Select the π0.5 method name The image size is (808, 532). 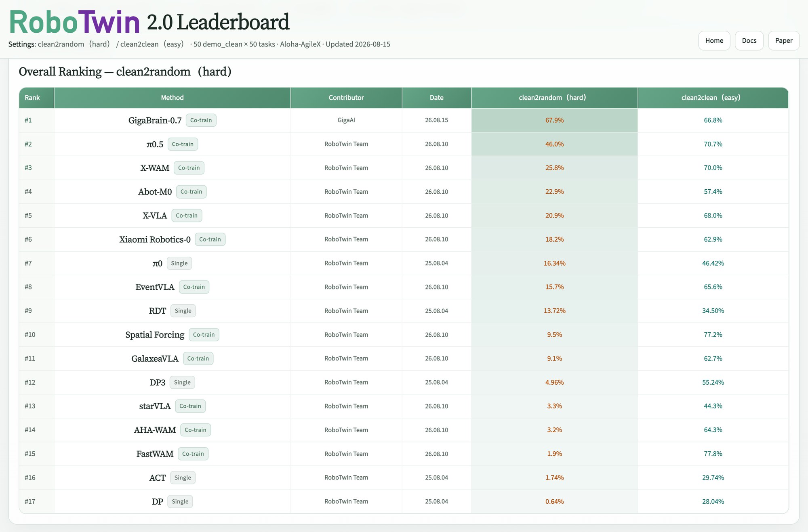[x=155, y=144]
